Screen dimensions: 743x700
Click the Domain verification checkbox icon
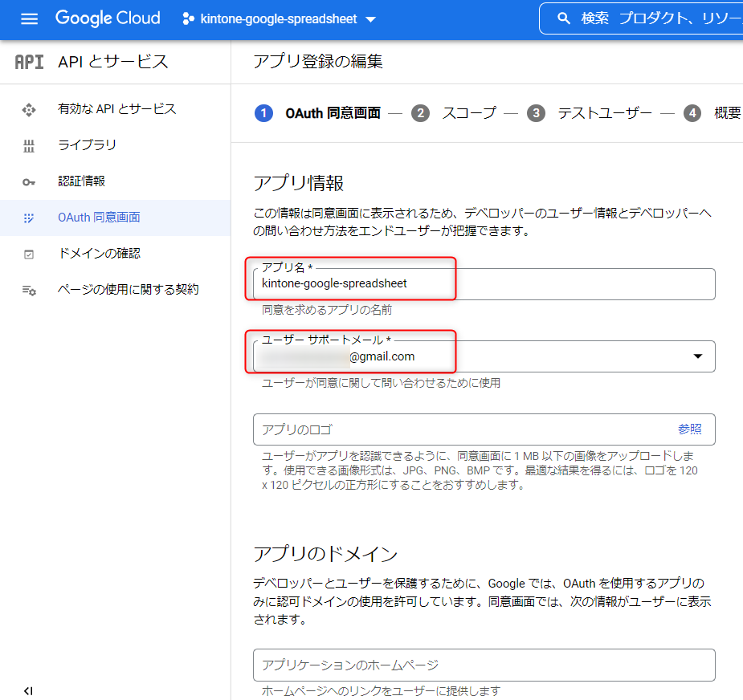click(x=29, y=254)
